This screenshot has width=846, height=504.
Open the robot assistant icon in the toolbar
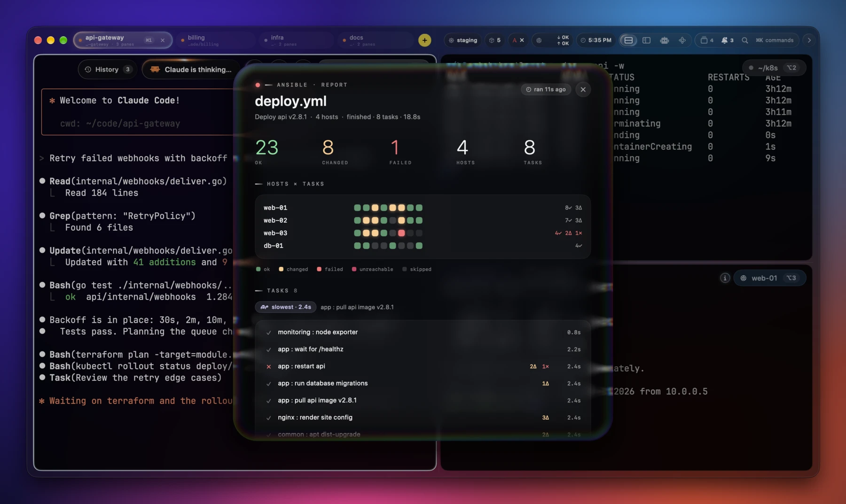click(x=664, y=40)
